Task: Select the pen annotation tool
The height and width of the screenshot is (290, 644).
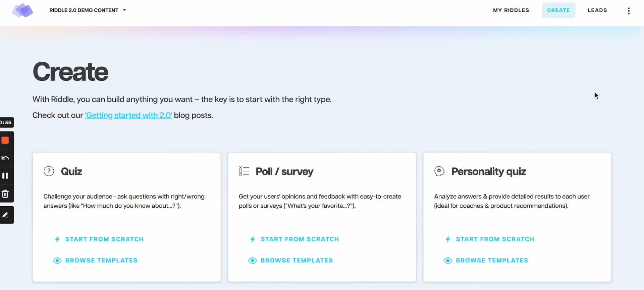Action: [x=5, y=215]
